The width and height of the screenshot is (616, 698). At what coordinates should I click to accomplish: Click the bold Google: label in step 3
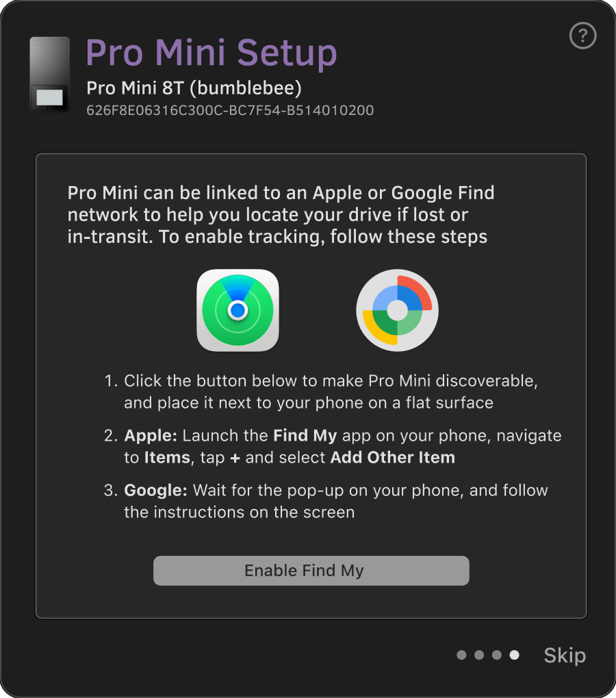click(x=155, y=491)
